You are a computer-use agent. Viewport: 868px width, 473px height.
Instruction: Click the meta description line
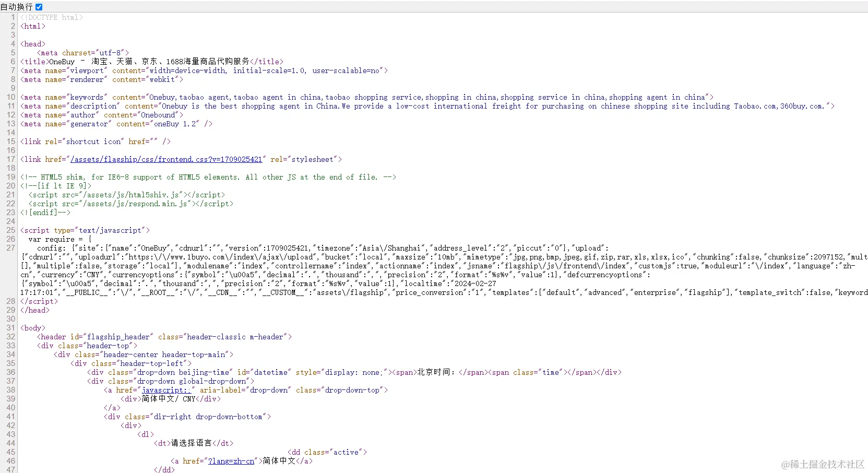(427, 106)
